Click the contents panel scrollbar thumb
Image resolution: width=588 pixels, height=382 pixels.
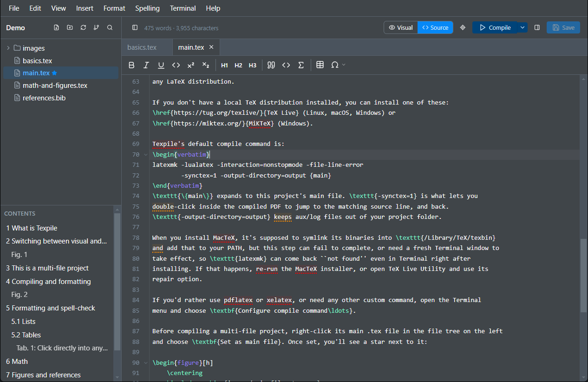pyautogui.click(x=118, y=281)
